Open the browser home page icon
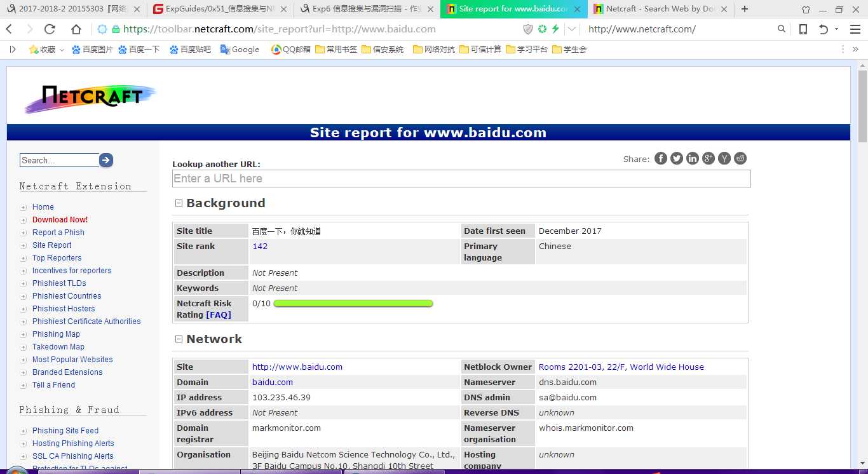 click(x=76, y=29)
